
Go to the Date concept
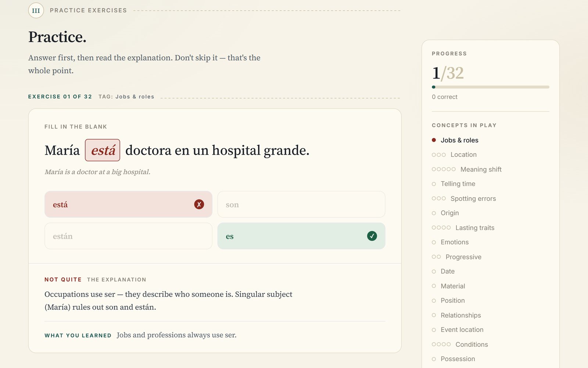point(443,271)
